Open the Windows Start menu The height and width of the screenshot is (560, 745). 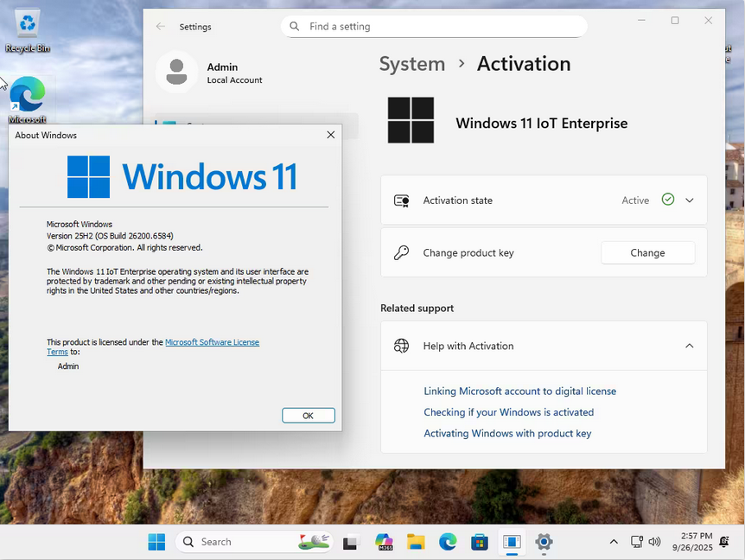pyautogui.click(x=156, y=542)
